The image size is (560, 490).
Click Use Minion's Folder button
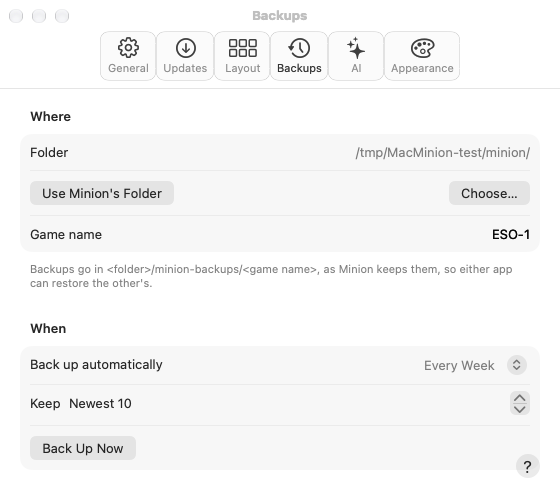click(x=102, y=193)
